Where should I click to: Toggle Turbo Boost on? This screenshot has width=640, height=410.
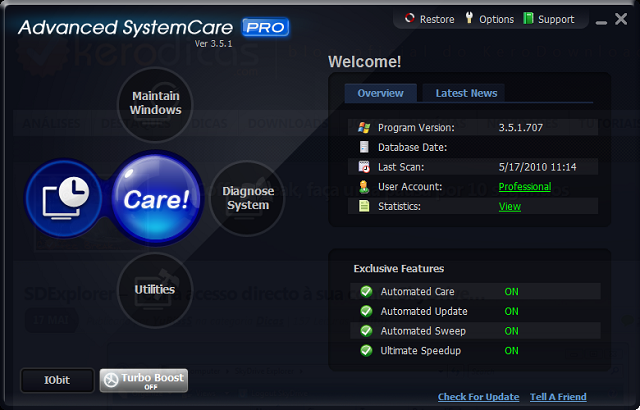[x=144, y=380]
